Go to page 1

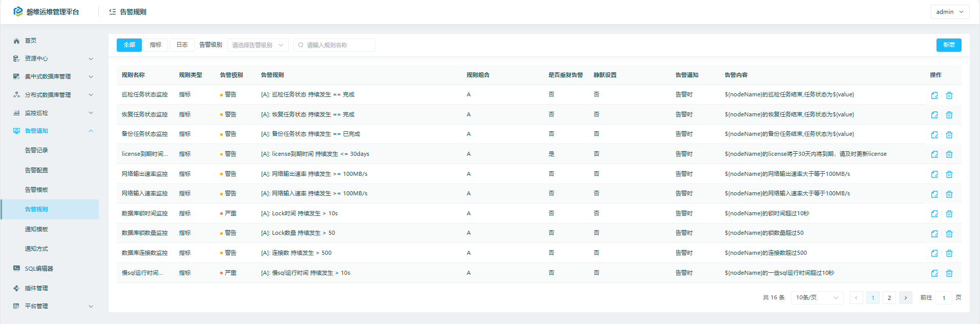873,298
